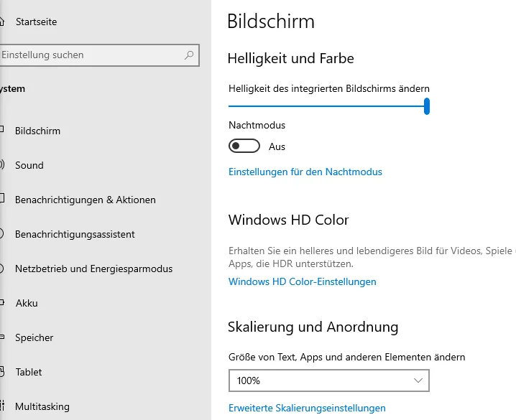
Task: Open Netzbetrieb und Energiesparmodus
Action: coord(93,269)
